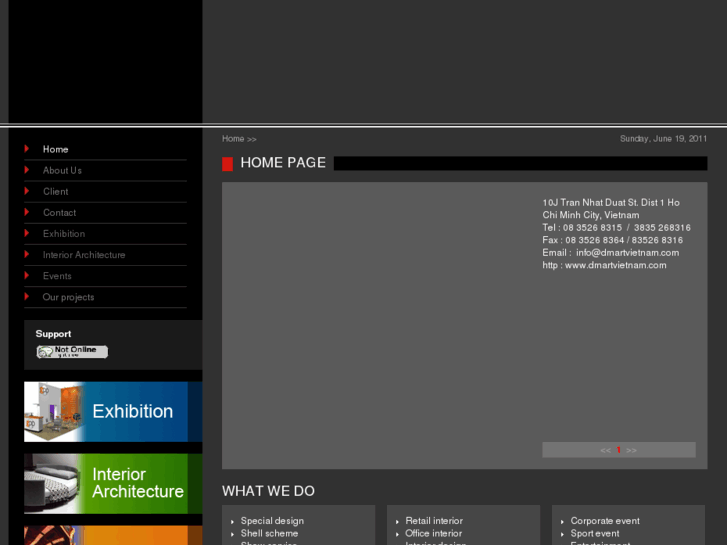Screen dimensions: 727x545
Task: Open the Client menu entry
Action: coord(55,192)
